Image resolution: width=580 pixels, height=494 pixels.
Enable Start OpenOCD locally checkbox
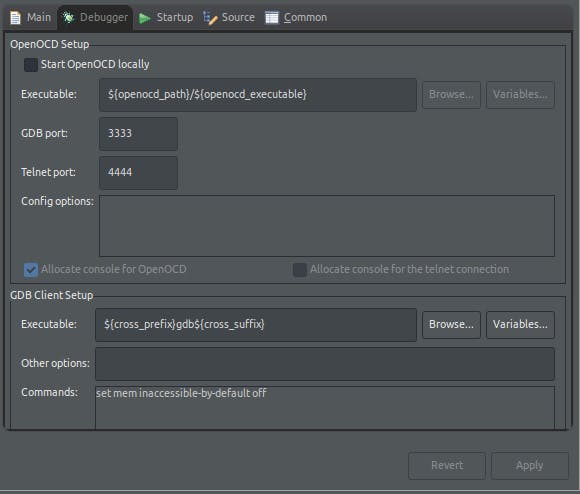click(x=31, y=65)
